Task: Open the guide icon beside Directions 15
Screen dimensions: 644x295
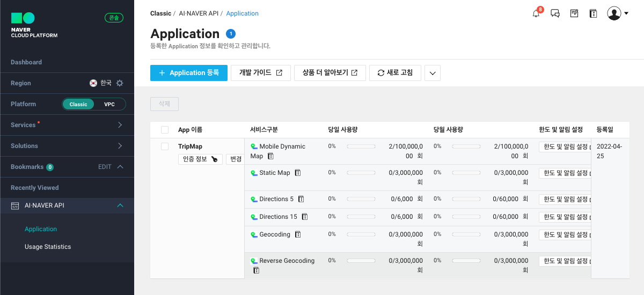Action: (304, 217)
